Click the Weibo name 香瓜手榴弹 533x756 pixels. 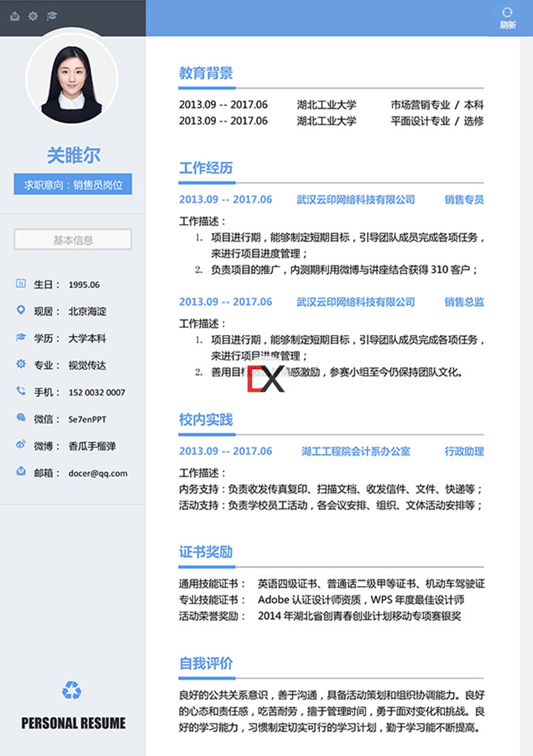(92, 446)
